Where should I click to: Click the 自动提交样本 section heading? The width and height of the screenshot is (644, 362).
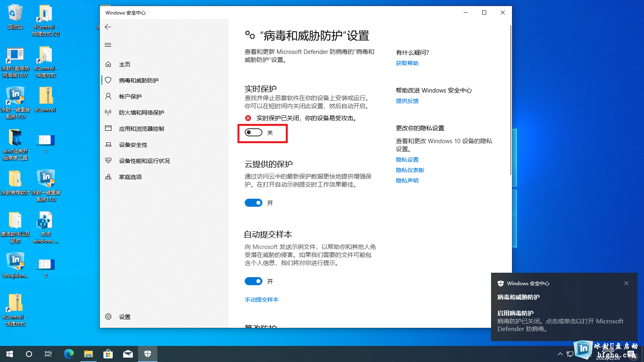pos(268,234)
